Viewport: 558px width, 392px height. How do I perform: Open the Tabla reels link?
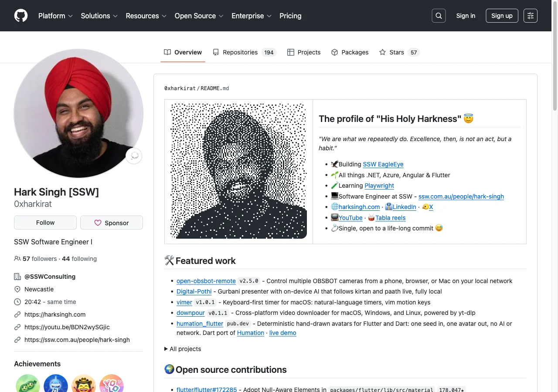click(391, 218)
